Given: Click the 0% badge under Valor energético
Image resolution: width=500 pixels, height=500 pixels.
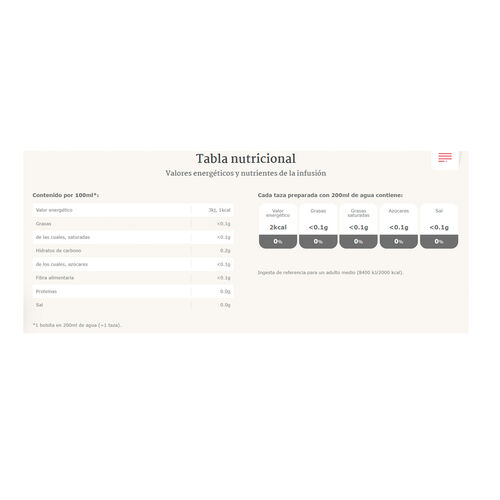Looking at the screenshot, I should tap(278, 241).
